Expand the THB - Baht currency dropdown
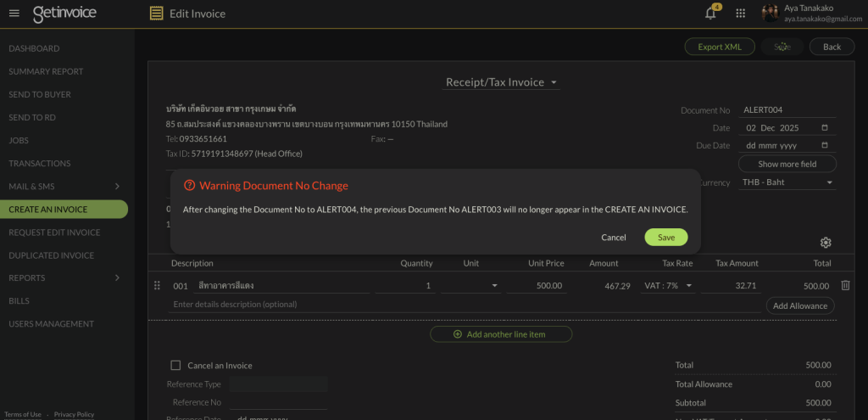 coord(787,182)
